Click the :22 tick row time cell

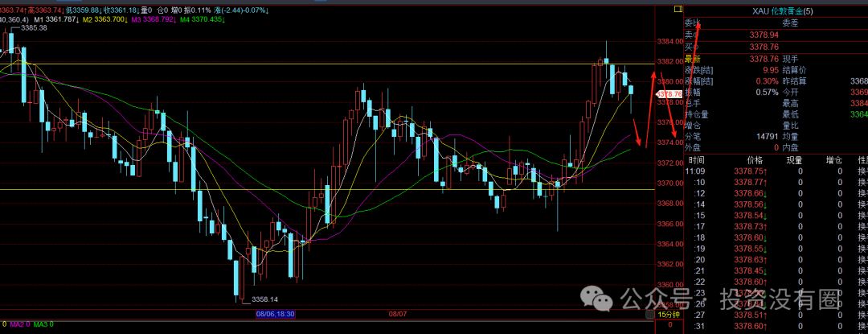pyautogui.click(x=700, y=282)
